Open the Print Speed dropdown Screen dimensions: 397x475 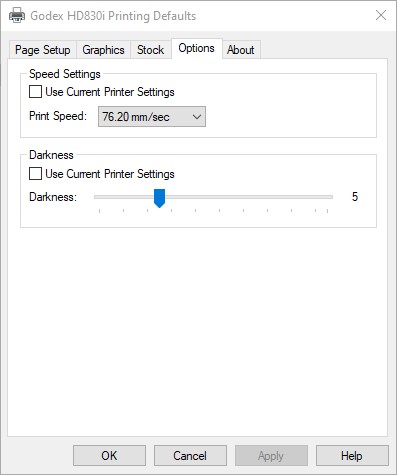pyautogui.click(x=152, y=117)
